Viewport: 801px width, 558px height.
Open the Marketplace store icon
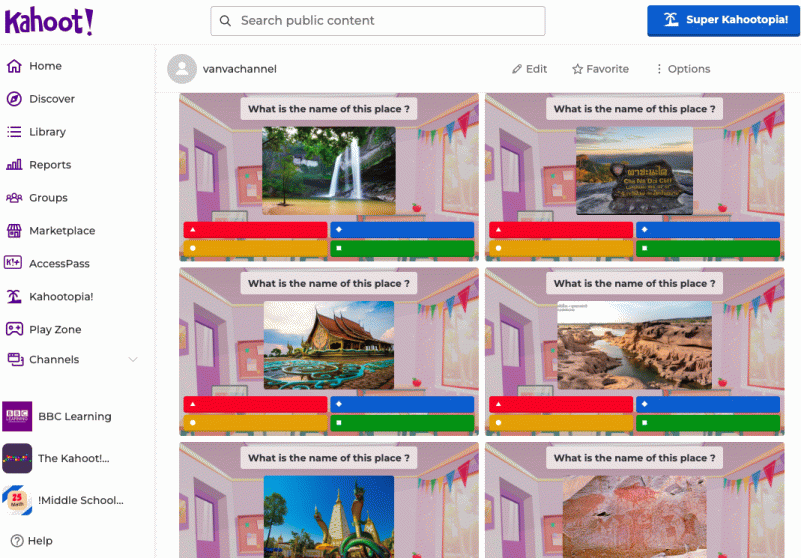[x=14, y=231]
